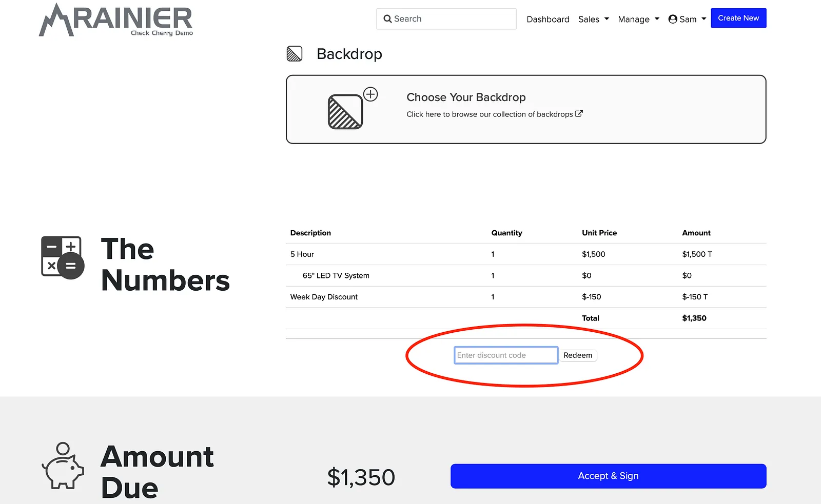Screen dimensions: 821x504
Task: Click the Create New button
Action: coord(738,18)
